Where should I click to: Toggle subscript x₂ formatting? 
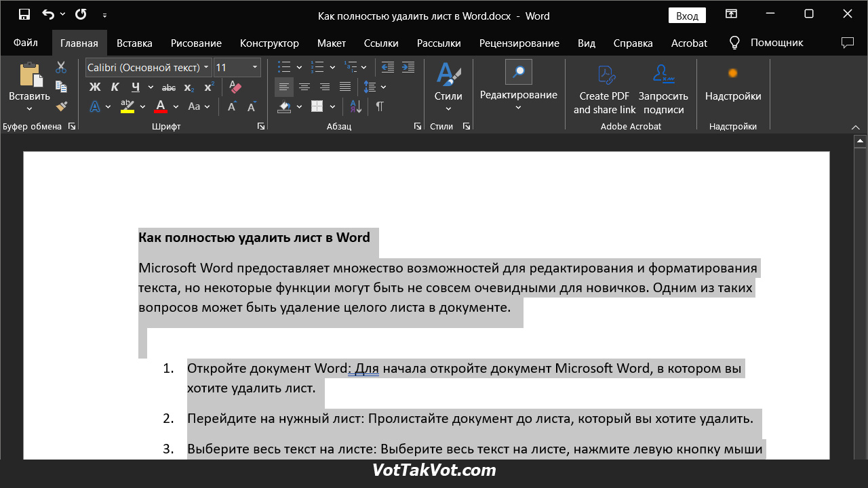click(189, 87)
